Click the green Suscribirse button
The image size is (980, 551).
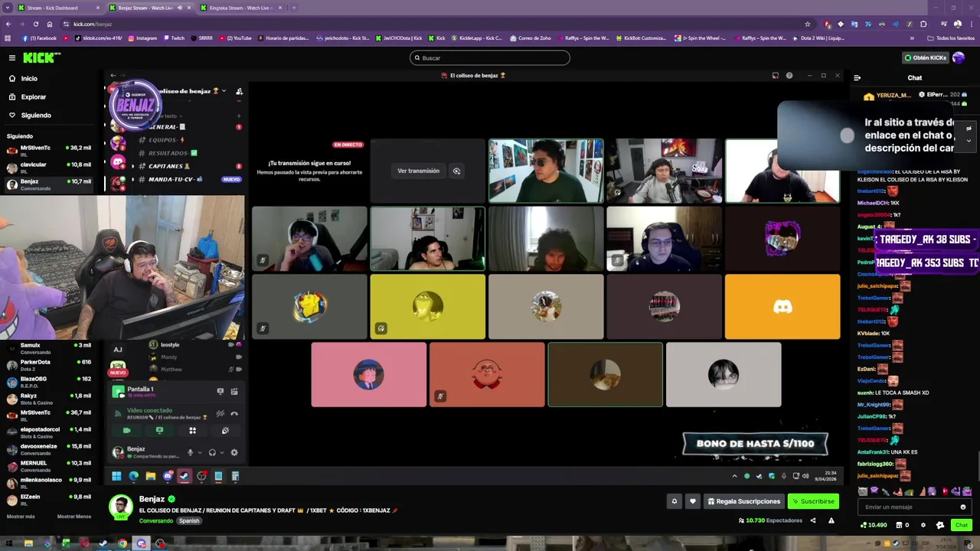(x=813, y=501)
